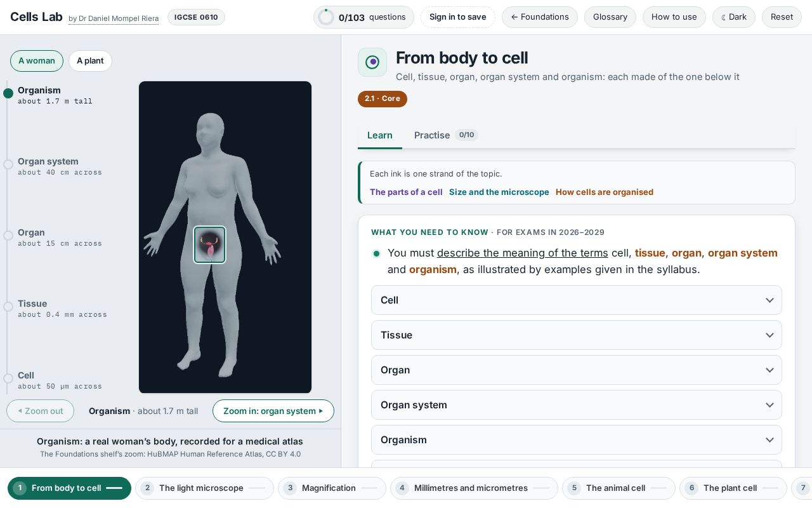Expand the Organism definition row

point(576,440)
